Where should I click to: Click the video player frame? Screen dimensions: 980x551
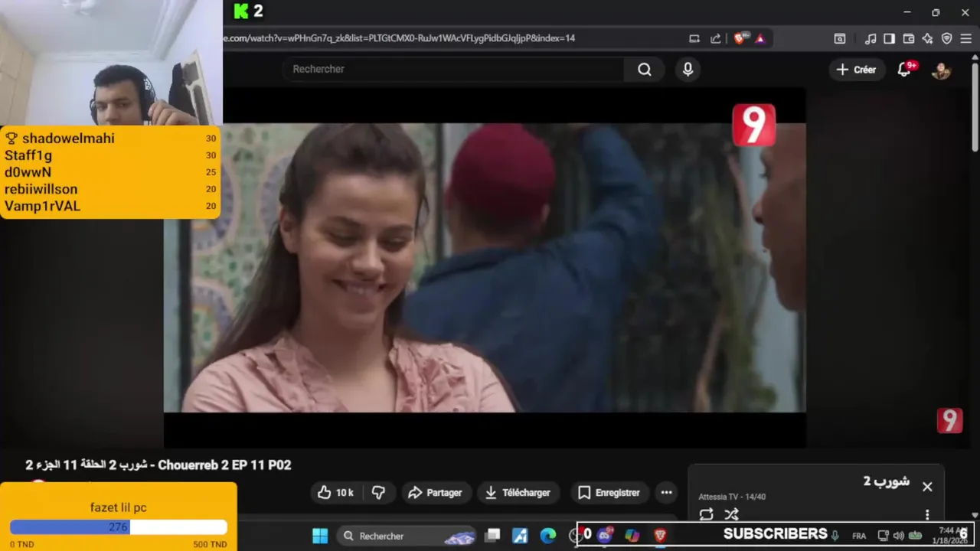(485, 268)
